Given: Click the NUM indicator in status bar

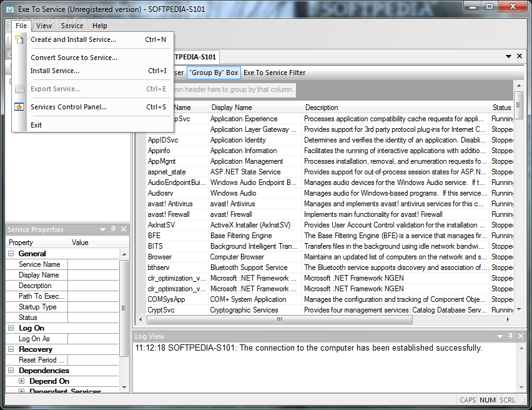Looking at the screenshot, I should (x=488, y=400).
